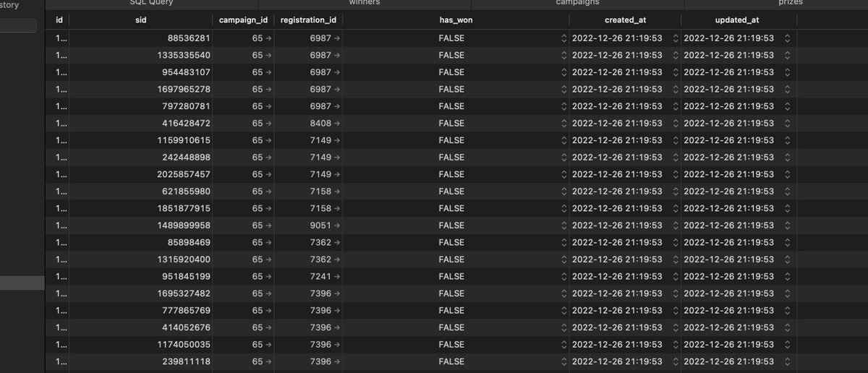Follow registration_id 7241 arrow for sid 951845199
Image resolution: width=868 pixels, height=373 pixels.
point(337,276)
